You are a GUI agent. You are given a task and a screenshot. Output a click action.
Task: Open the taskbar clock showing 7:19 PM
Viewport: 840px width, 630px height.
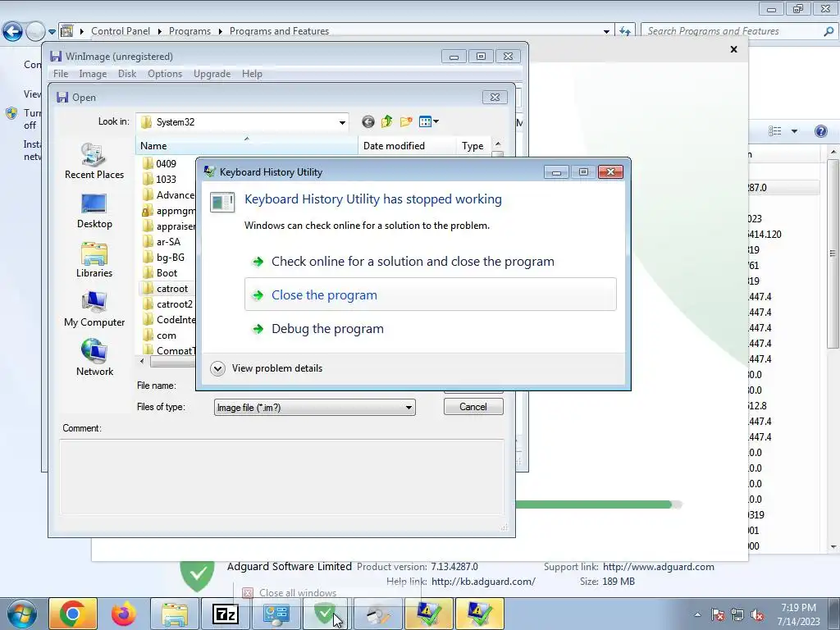coord(798,614)
